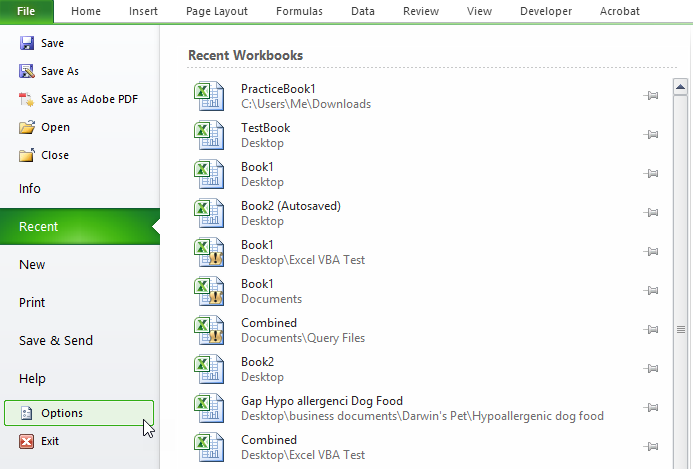Open the Save & Send section

pos(56,341)
